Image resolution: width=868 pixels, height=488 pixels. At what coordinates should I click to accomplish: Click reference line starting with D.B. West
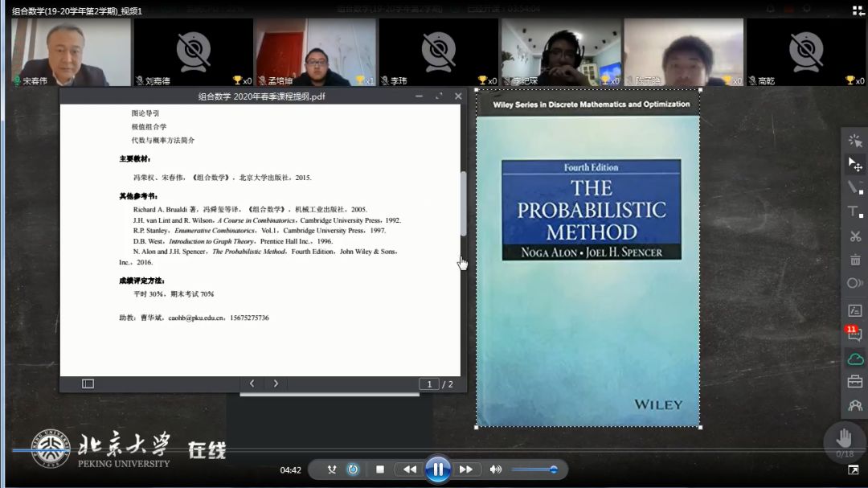tap(233, 241)
